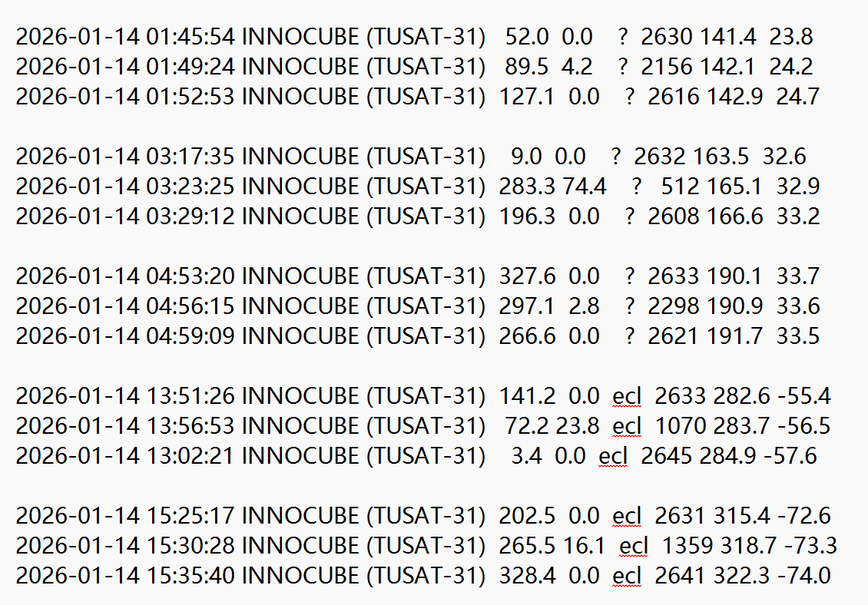Click the question mark in the 01:49:24 row
This screenshot has height=605, width=868.
point(622,67)
